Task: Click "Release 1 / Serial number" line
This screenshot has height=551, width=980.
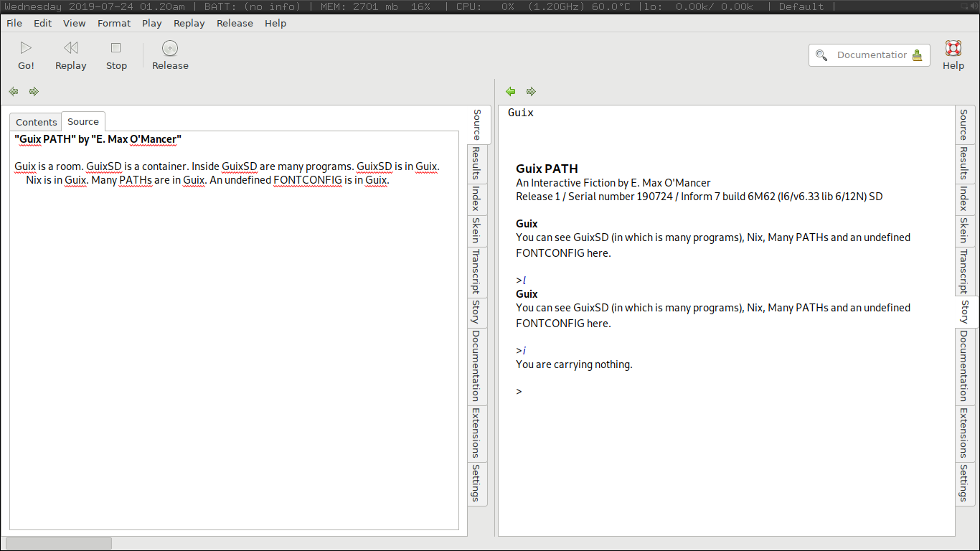Action: (699, 197)
